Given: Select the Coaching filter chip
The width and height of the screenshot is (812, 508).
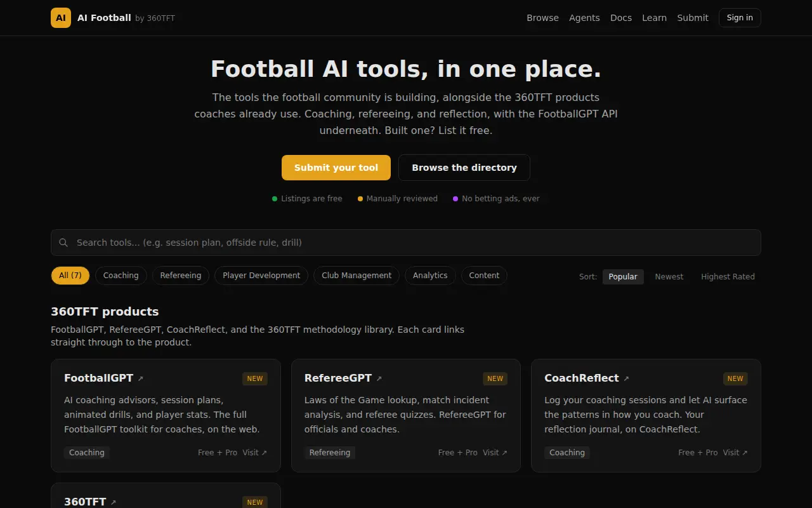Looking at the screenshot, I should click(121, 276).
